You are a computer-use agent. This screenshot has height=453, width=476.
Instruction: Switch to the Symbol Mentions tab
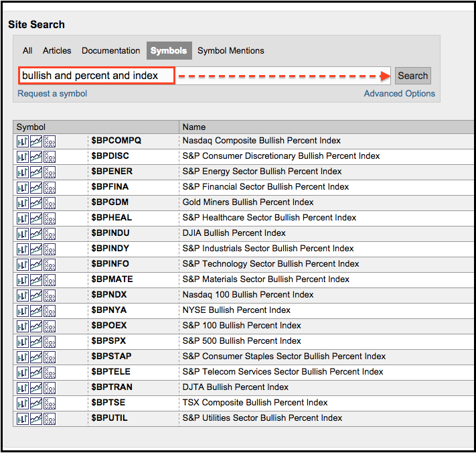coord(231,51)
